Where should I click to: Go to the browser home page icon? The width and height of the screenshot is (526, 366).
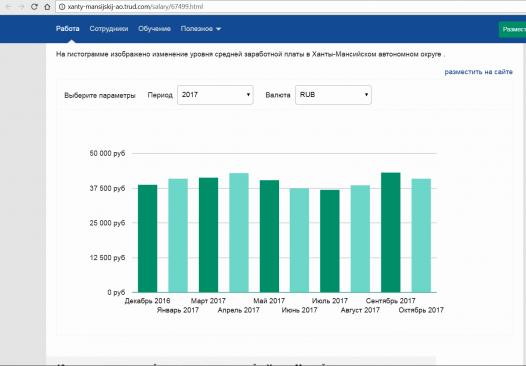[x=48, y=7]
